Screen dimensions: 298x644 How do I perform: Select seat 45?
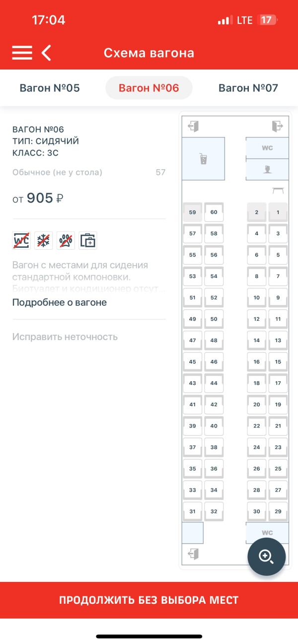click(x=193, y=362)
